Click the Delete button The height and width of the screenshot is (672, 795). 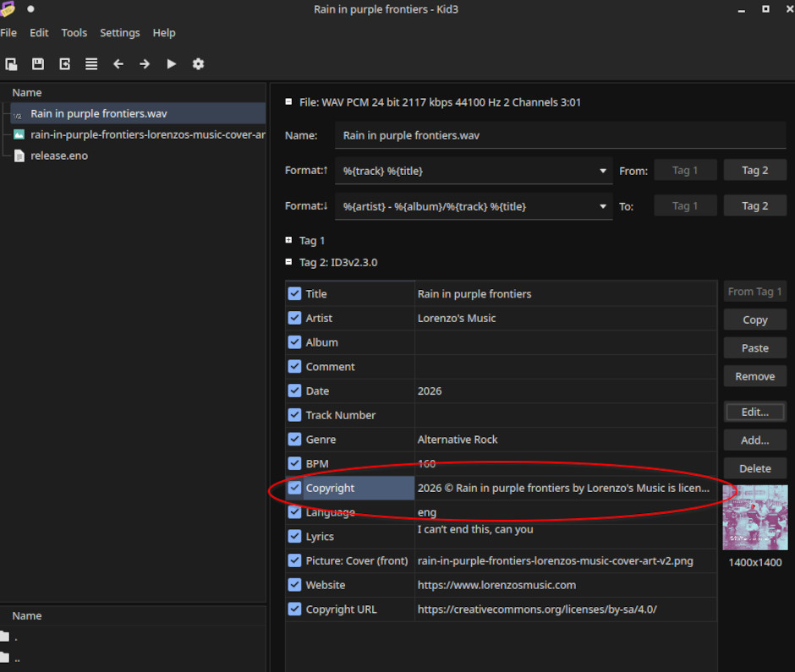click(x=755, y=469)
